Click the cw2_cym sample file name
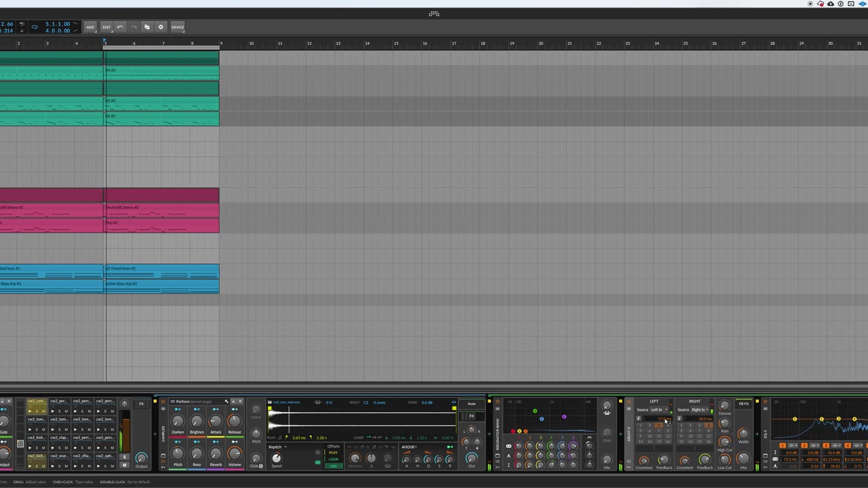The image size is (868, 488). pos(286,402)
